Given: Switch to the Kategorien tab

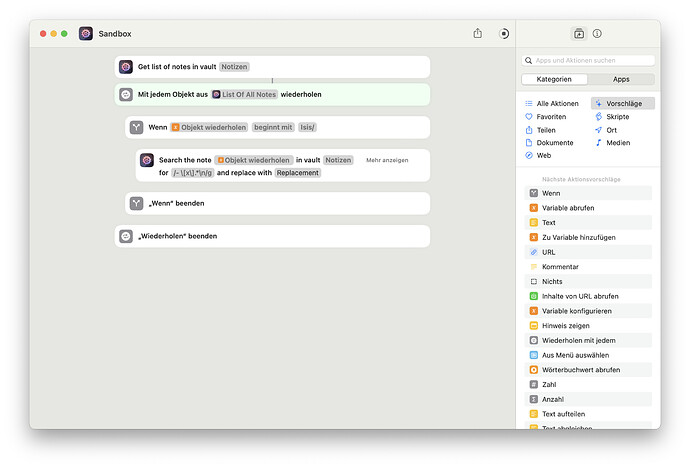Looking at the screenshot, I should 554,80.
